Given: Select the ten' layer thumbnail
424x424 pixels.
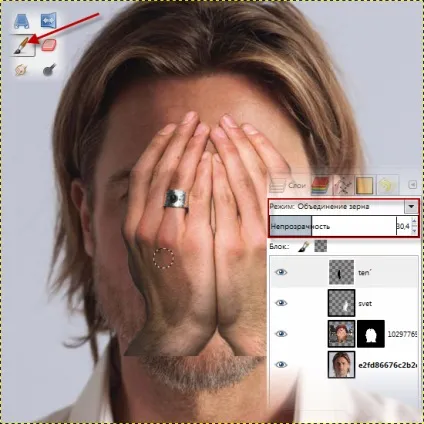Looking at the screenshot, I should point(341,272).
